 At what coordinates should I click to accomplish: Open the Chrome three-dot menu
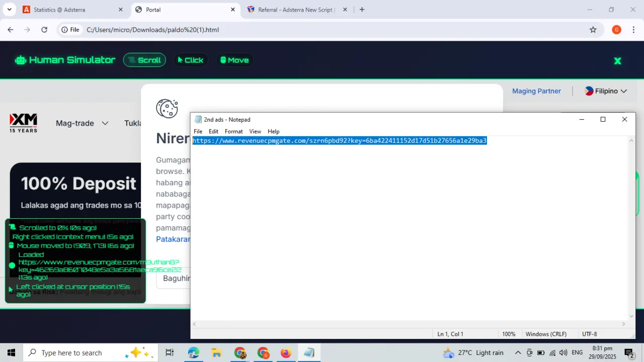[x=633, y=30]
